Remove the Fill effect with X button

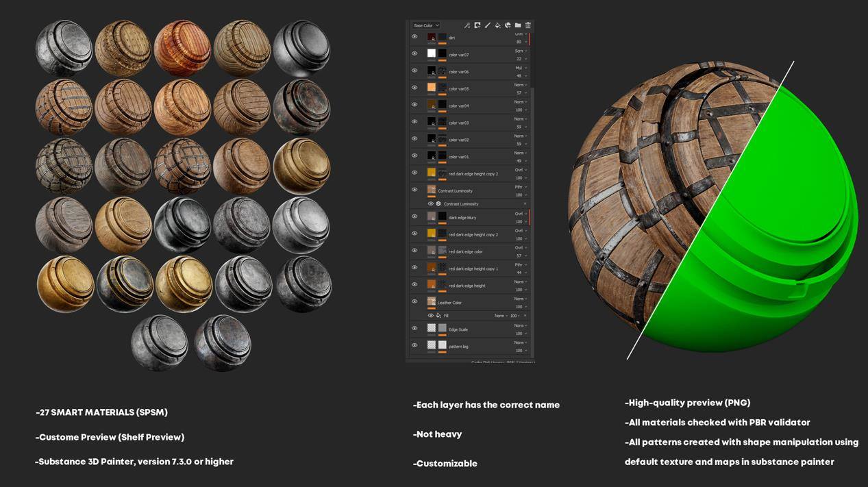tap(525, 316)
